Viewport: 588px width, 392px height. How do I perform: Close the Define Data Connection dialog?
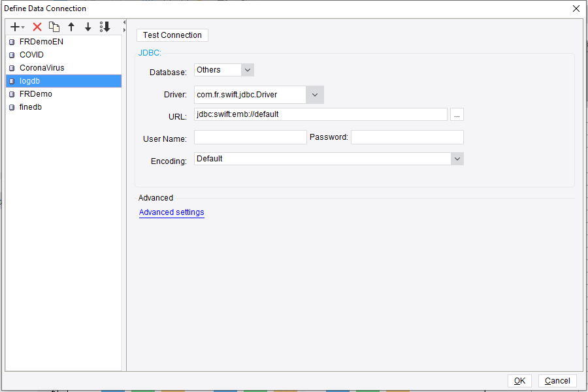tap(576, 8)
